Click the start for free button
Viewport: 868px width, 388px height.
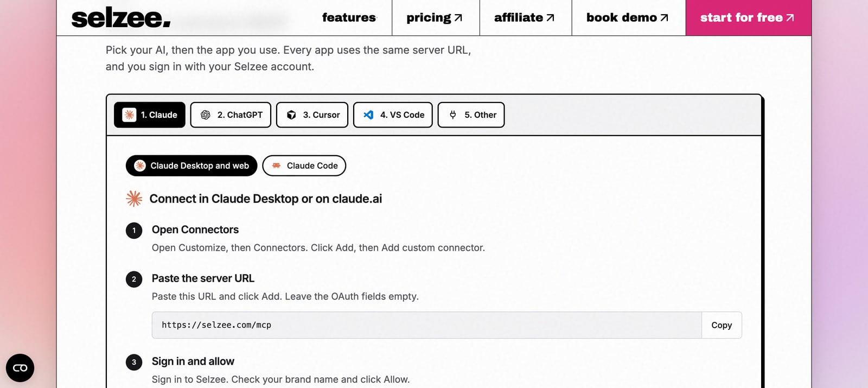[x=748, y=17]
